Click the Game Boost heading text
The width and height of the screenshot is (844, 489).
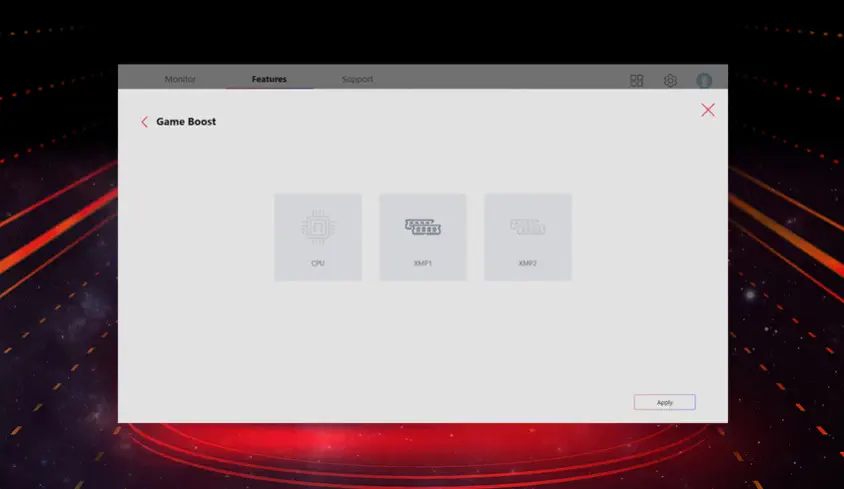[x=186, y=122]
